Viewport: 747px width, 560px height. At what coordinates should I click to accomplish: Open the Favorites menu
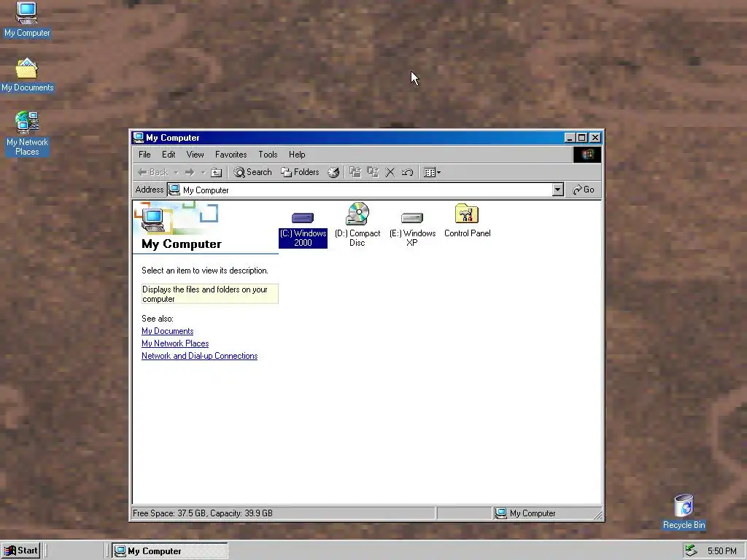tap(231, 155)
